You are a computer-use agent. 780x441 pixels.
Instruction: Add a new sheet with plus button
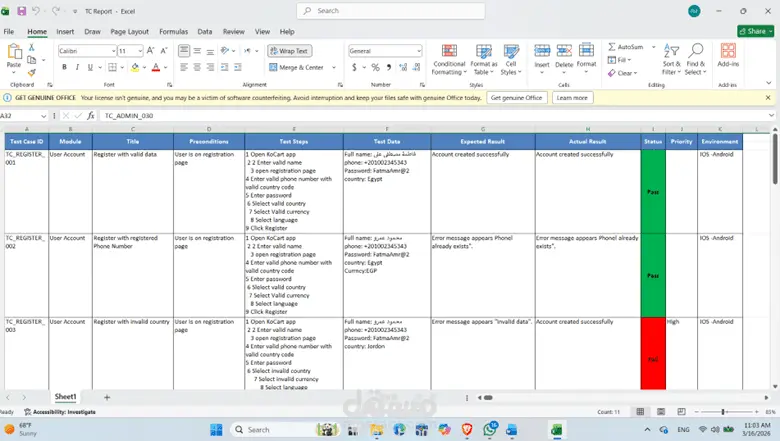[x=107, y=397]
